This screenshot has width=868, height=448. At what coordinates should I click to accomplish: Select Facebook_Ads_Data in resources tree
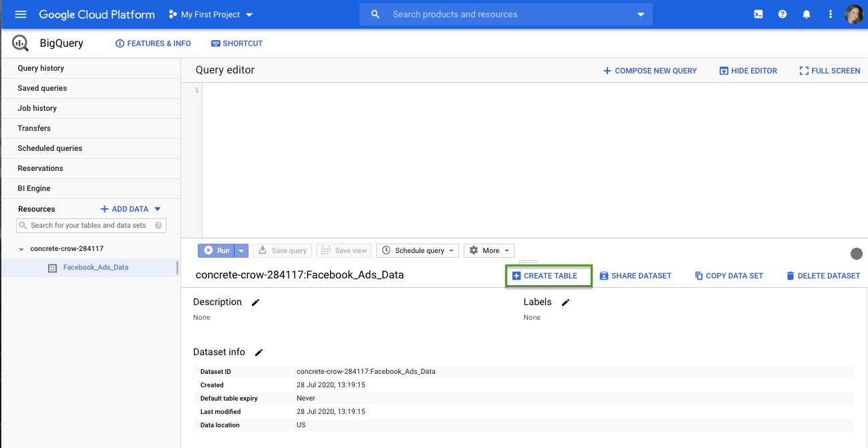[x=96, y=268]
